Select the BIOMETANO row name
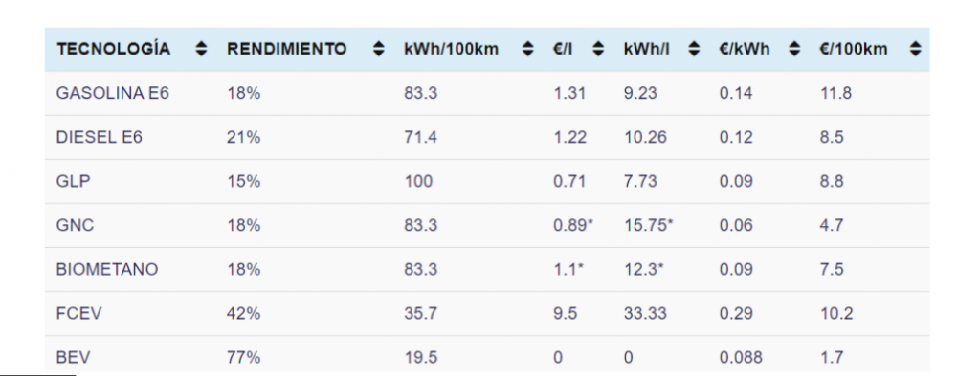Image resolution: width=980 pixels, height=376 pixels. pyautogui.click(x=107, y=269)
